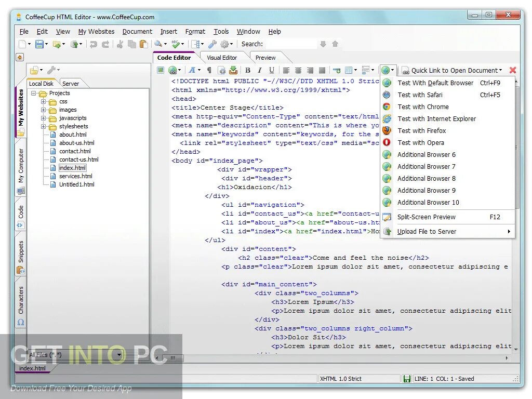
Task: Select Additional Browser 6
Action: point(447,155)
